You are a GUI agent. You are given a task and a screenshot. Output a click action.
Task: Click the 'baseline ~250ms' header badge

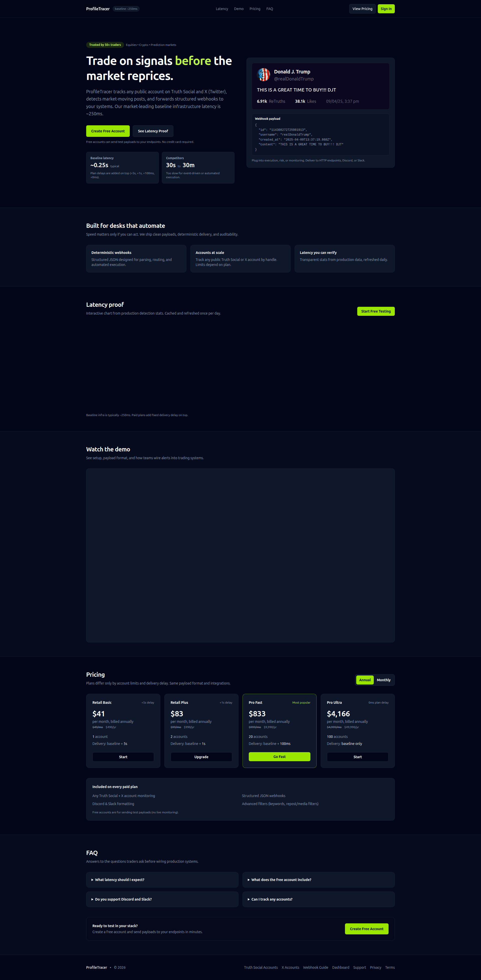(126, 9)
